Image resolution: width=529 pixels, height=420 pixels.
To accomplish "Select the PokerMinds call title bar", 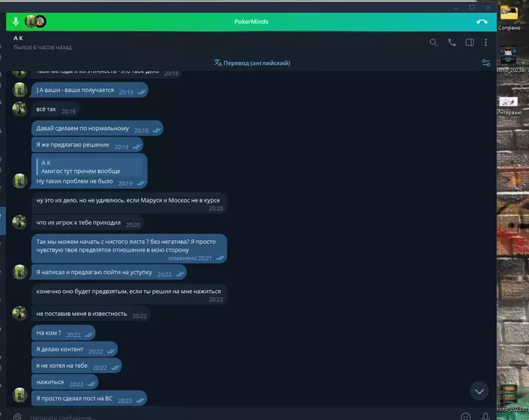I will 252,22.
